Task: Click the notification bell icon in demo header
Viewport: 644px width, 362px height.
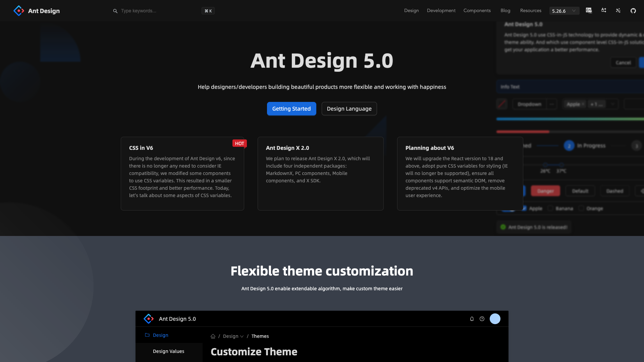Action: pyautogui.click(x=472, y=319)
